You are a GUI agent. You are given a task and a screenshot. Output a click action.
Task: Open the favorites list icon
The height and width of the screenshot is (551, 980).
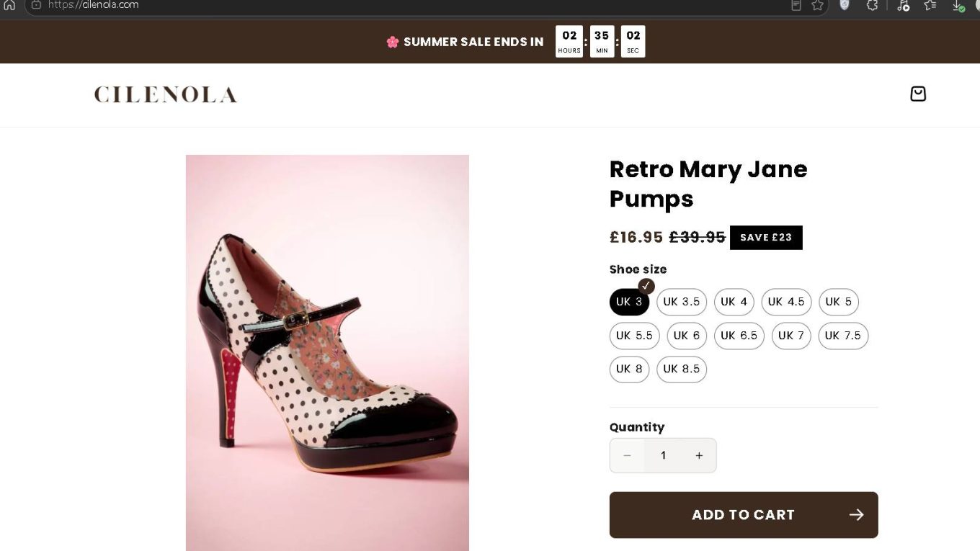click(x=930, y=5)
